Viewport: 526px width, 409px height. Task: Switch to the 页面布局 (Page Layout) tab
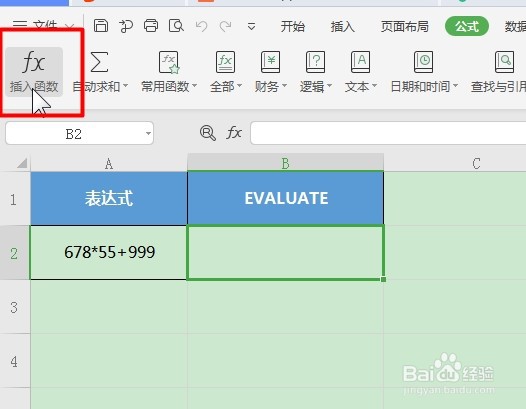tap(405, 26)
